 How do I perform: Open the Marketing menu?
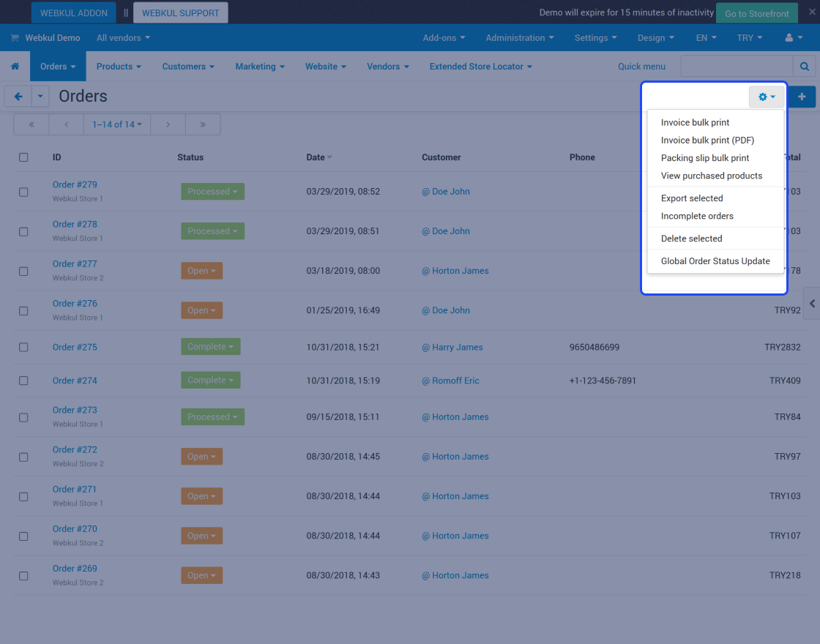260,67
